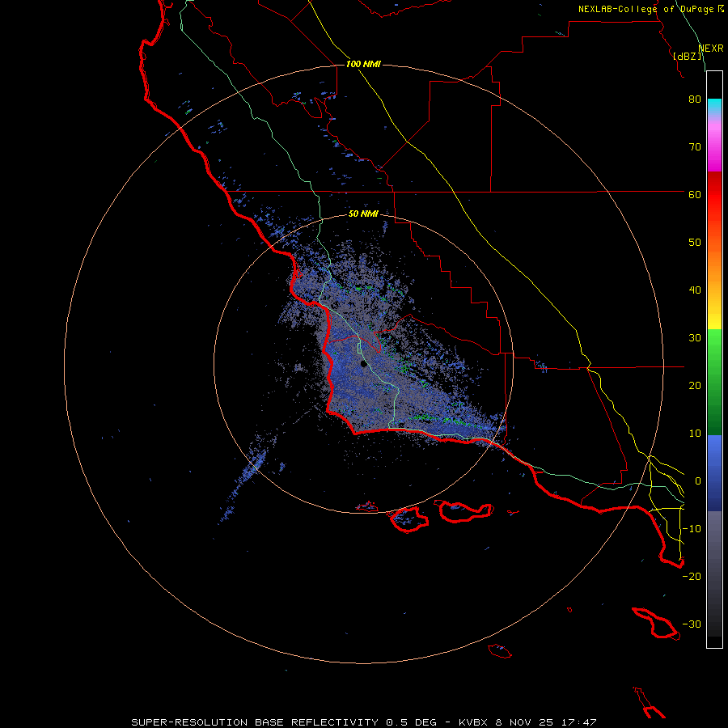
Task: Click the 80 value on the dBZ scale
Action: tap(695, 99)
